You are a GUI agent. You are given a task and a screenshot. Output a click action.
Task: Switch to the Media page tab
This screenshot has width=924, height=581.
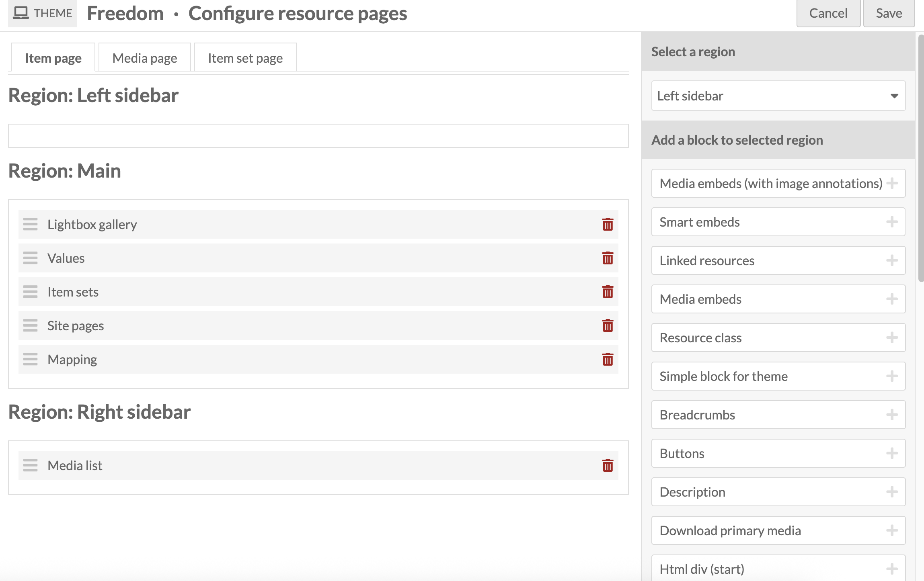pos(145,58)
